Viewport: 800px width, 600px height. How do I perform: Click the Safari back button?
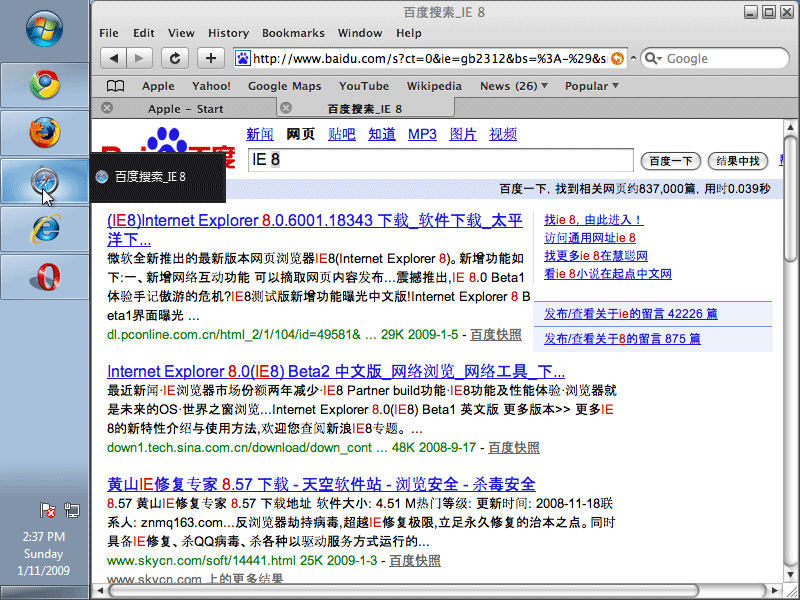click(x=113, y=58)
